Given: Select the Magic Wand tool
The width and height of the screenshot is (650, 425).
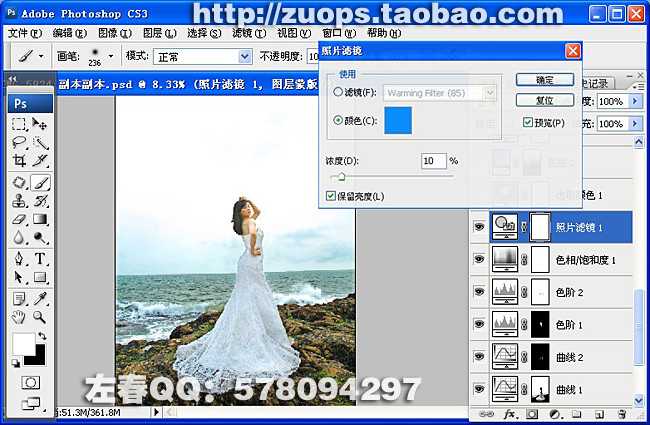Looking at the screenshot, I should [x=40, y=142].
